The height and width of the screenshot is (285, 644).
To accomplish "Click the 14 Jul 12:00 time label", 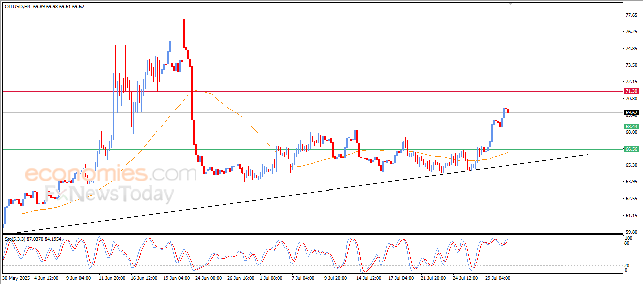I will (370, 277).
